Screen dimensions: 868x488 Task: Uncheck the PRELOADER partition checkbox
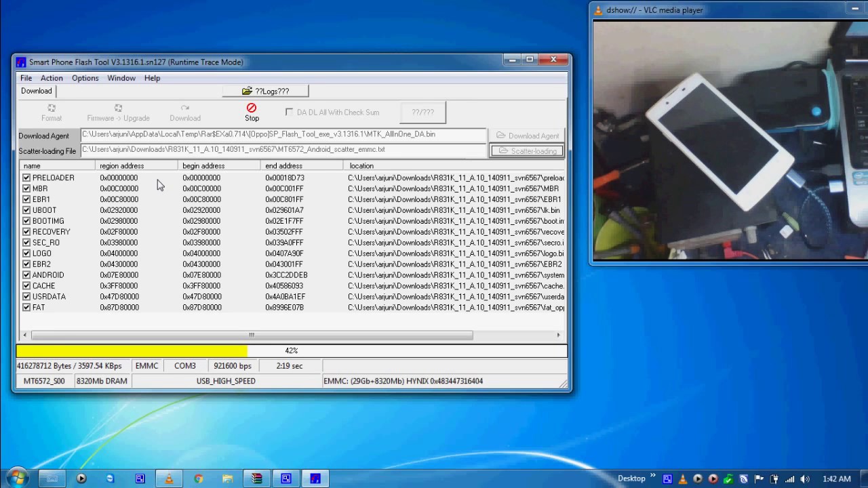coord(26,178)
